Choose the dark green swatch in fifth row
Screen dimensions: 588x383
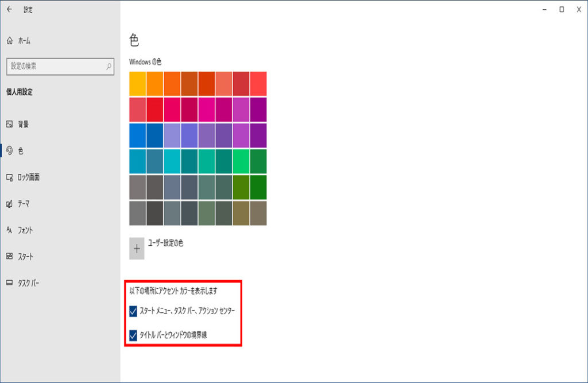(x=258, y=187)
